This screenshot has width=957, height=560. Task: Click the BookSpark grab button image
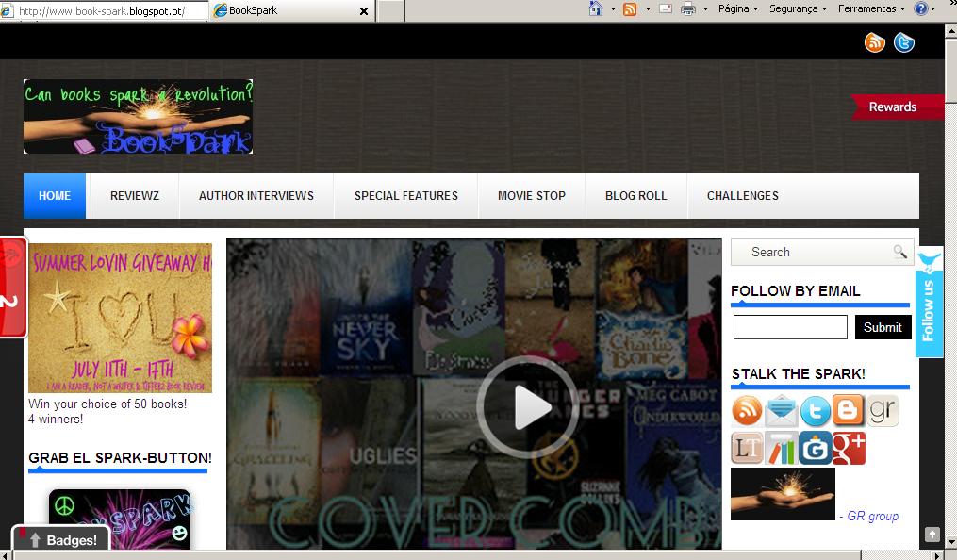click(121, 519)
